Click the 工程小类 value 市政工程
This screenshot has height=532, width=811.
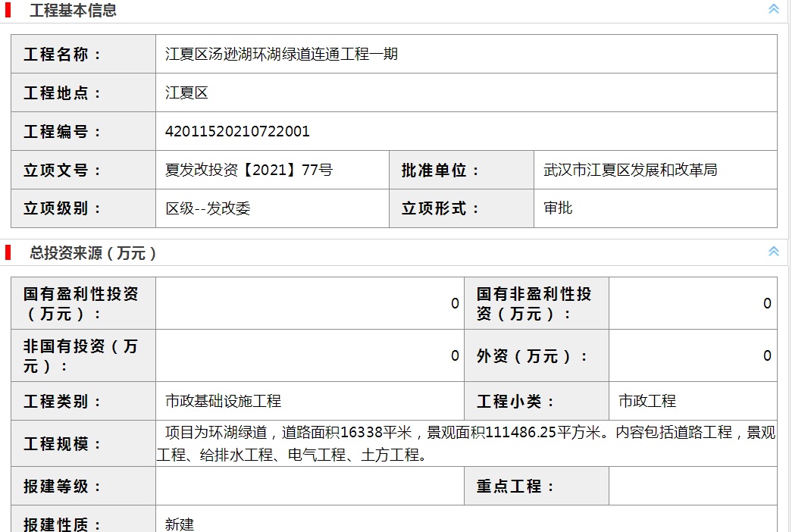647,401
